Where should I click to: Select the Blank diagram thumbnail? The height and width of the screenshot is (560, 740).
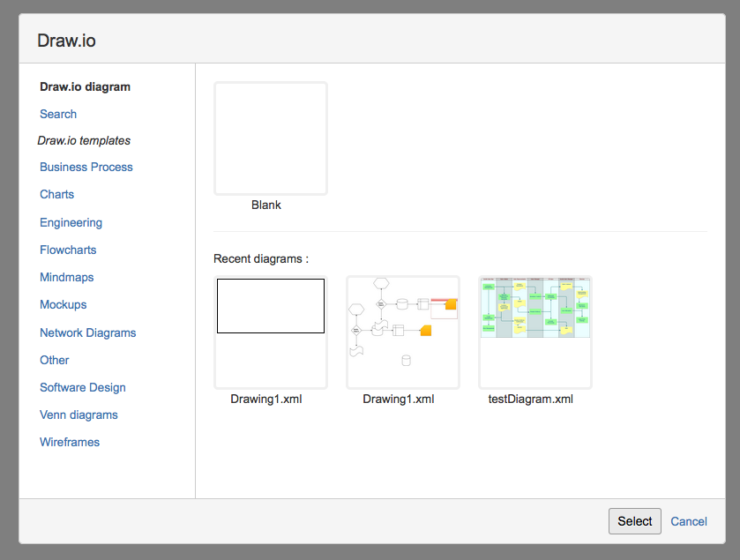click(x=270, y=138)
